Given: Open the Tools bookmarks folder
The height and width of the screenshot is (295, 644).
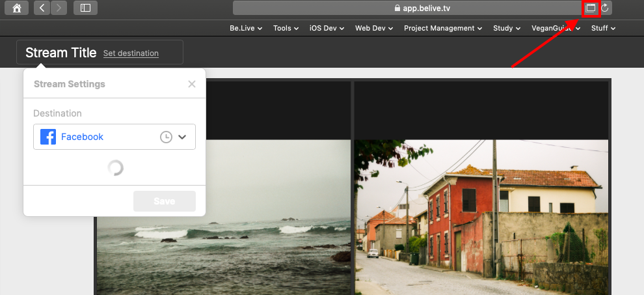Looking at the screenshot, I should pos(286,28).
